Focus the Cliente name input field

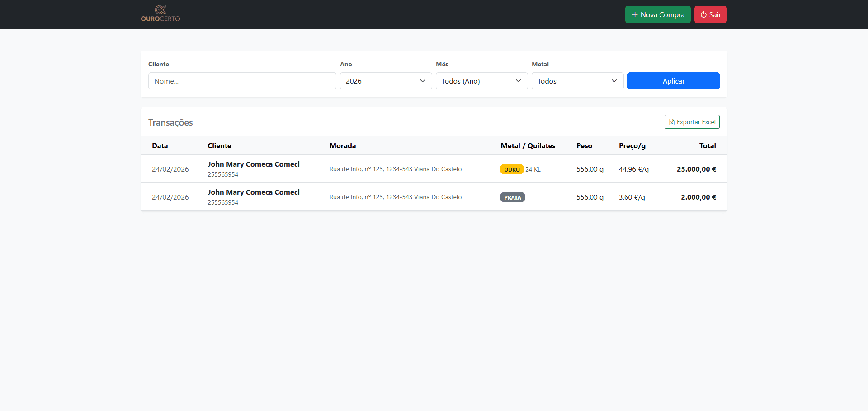(x=242, y=81)
